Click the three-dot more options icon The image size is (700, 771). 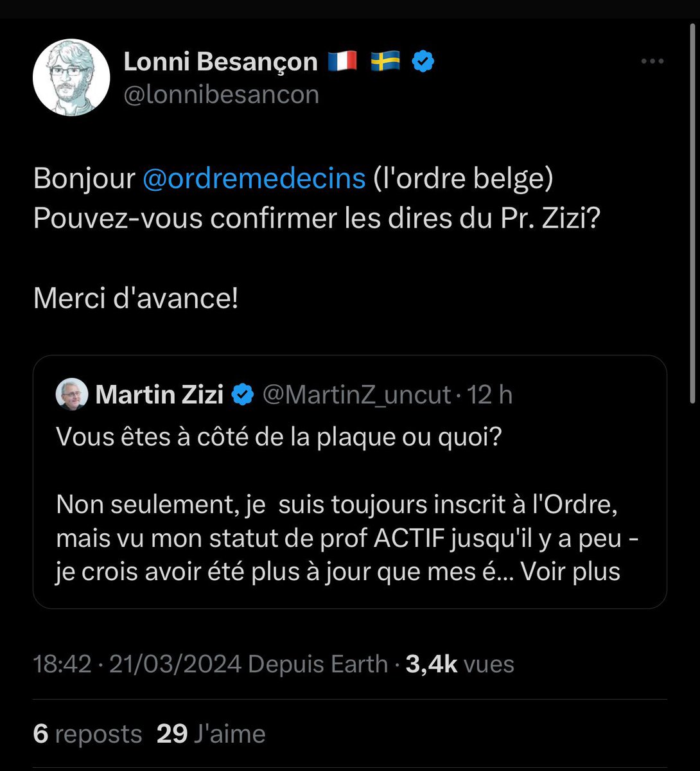pos(652,62)
